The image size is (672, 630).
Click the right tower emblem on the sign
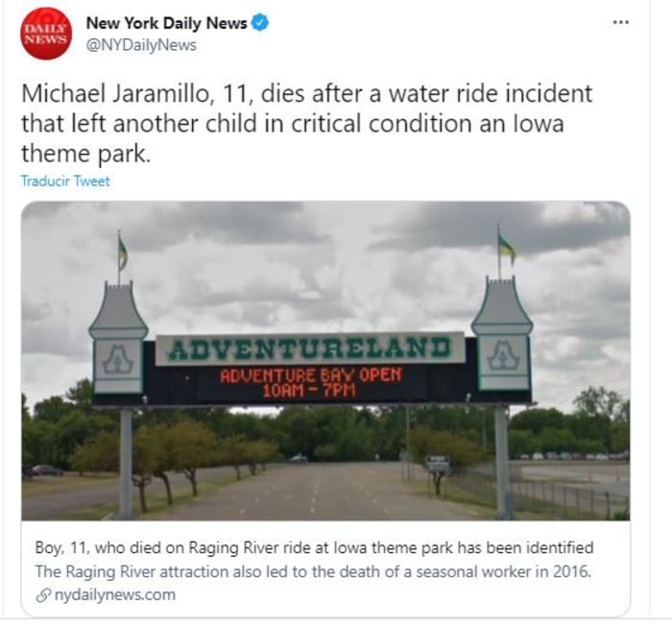coord(503,355)
